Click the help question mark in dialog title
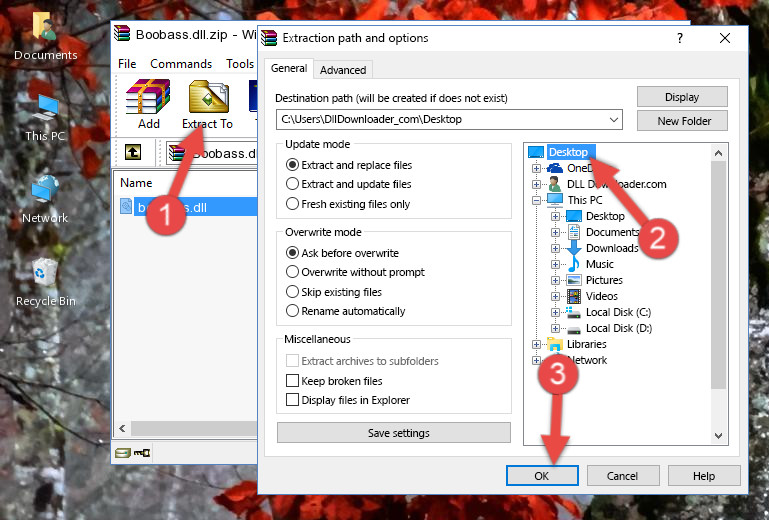The image size is (769, 520). 680,38
